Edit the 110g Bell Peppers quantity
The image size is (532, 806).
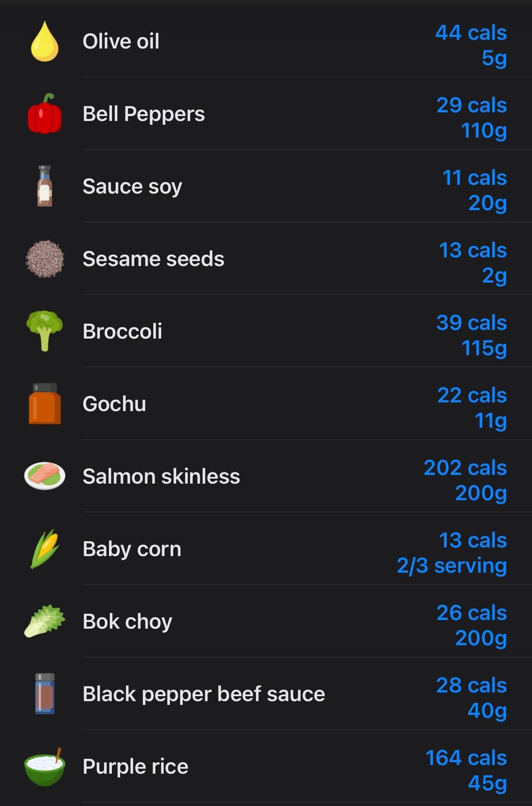pyautogui.click(x=484, y=131)
